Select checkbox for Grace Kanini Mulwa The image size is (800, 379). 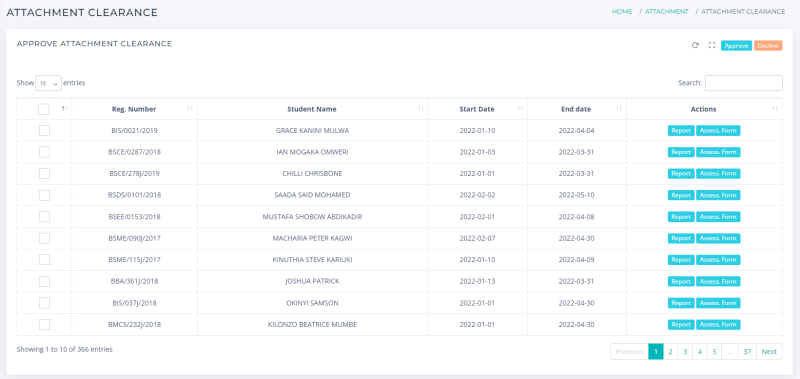[x=44, y=131]
